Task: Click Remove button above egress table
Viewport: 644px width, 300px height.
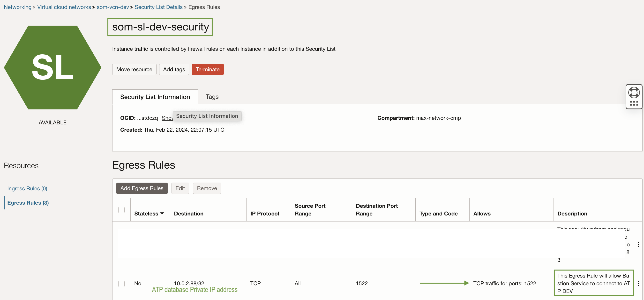Action: [x=207, y=188]
